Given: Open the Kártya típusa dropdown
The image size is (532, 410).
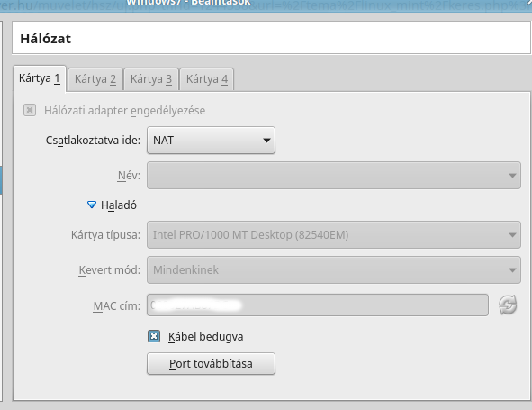Looking at the screenshot, I should click(x=334, y=234).
